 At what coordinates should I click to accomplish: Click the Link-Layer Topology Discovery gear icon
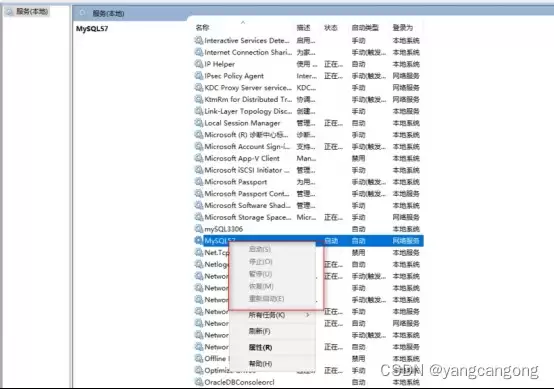199,111
